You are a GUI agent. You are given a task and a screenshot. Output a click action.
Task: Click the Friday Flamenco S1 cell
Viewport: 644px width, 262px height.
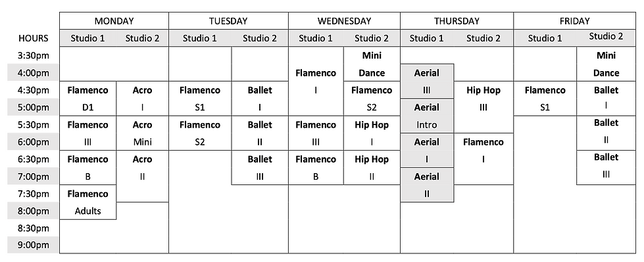tap(545, 99)
